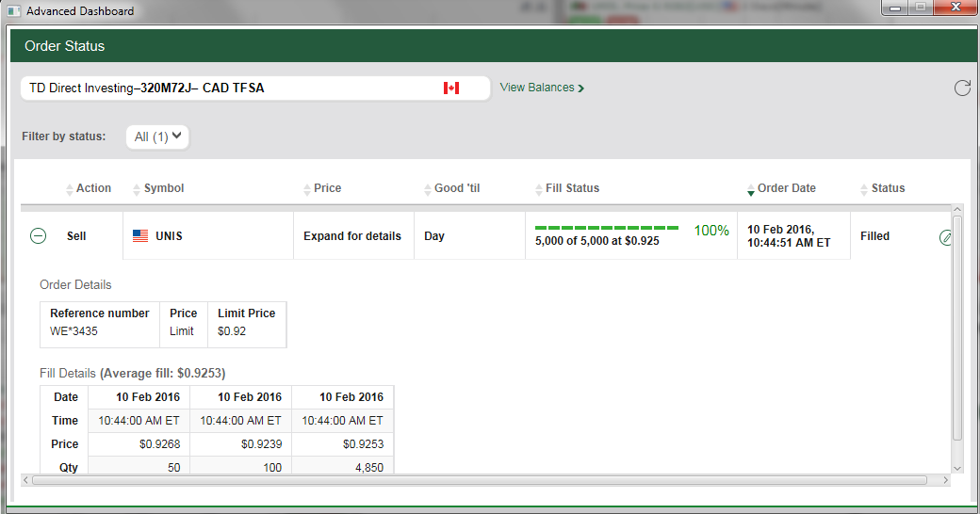Click the fill quantity 50 cell
The height and width of the screenshot is (514, 980).
(x=139, y=467)
